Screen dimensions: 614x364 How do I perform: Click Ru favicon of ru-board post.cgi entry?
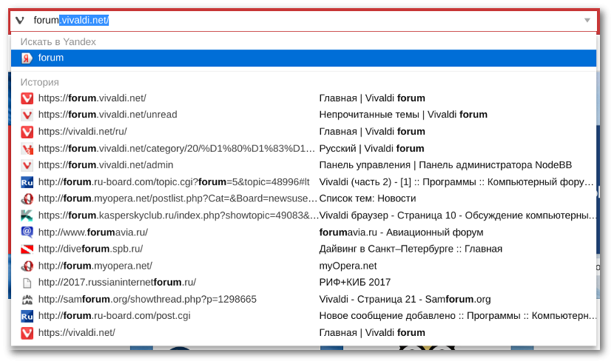[27, 316]
